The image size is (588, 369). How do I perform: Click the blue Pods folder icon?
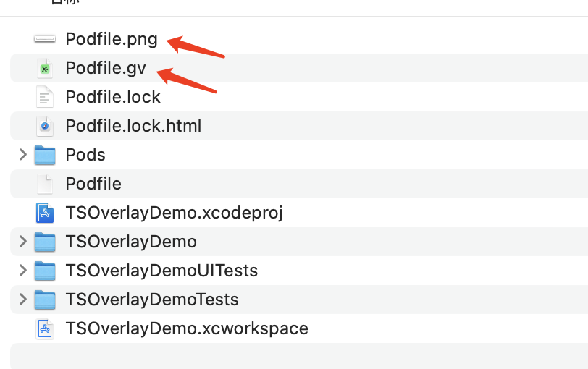coord(45,155)
